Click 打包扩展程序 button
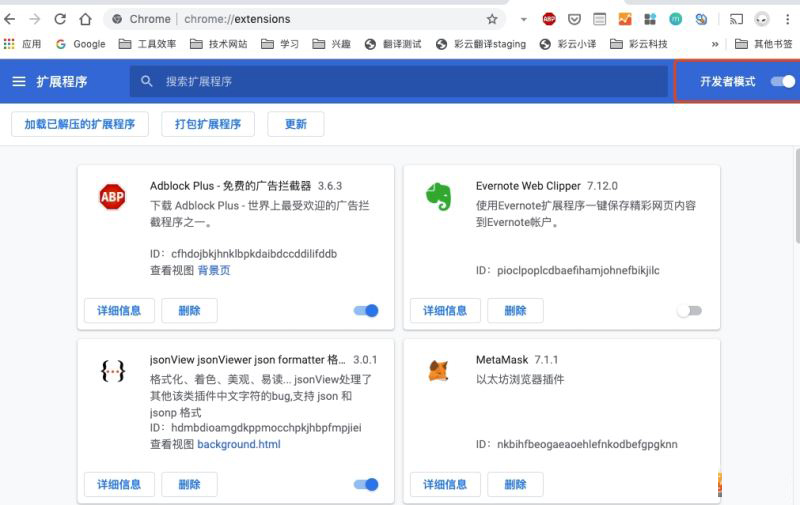The height and width of the screenshot is (505, 800). point(208,124)
